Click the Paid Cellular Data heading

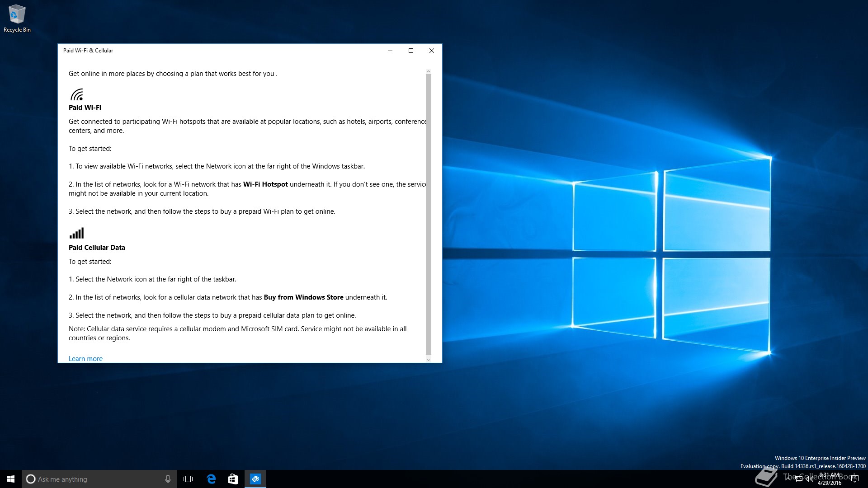97,248
